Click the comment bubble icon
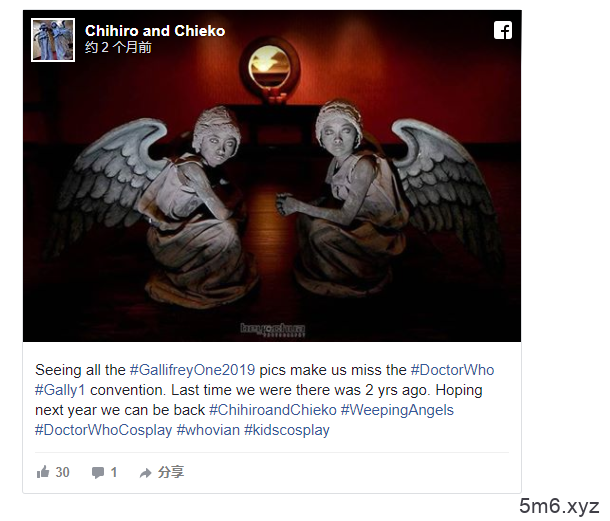610x521 pixels. tap(98, 472)
